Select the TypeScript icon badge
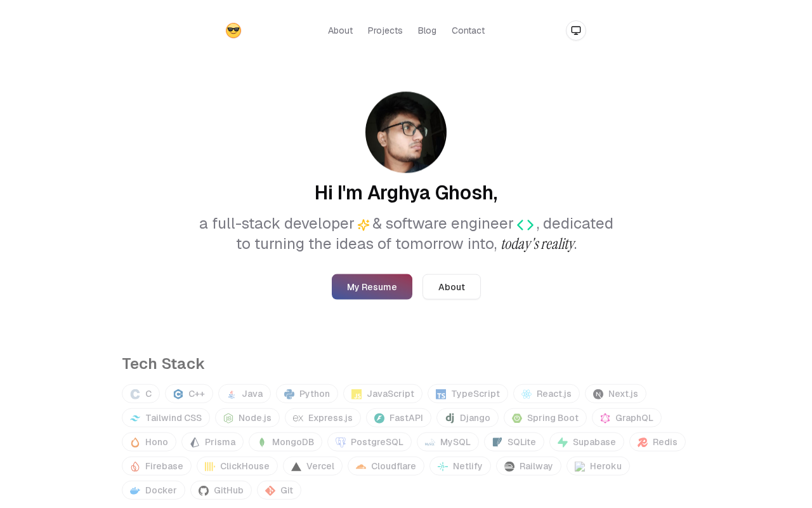This screenshot has height=508, width=812. click(x=468, y=394)
